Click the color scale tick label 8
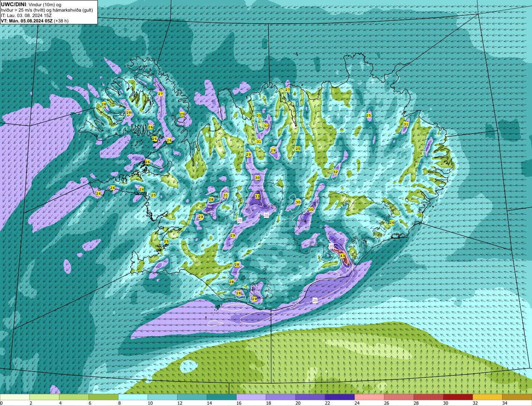 click(119, 403)
